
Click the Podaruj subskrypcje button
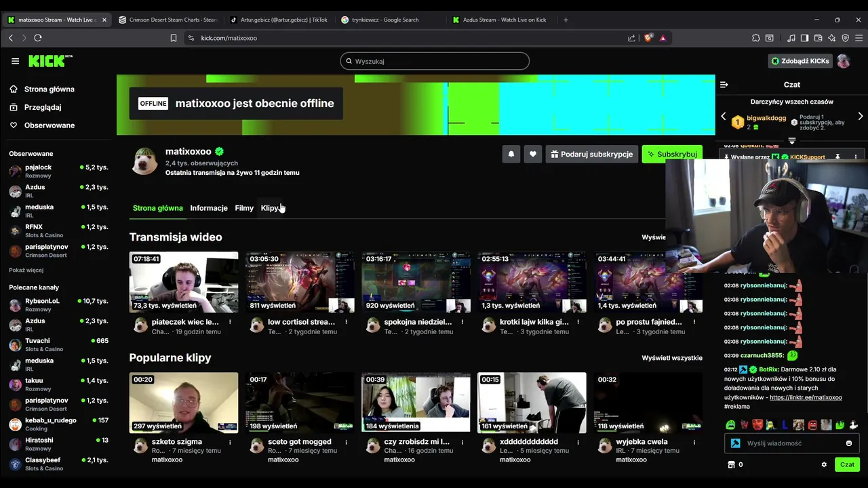coord(592,155)
